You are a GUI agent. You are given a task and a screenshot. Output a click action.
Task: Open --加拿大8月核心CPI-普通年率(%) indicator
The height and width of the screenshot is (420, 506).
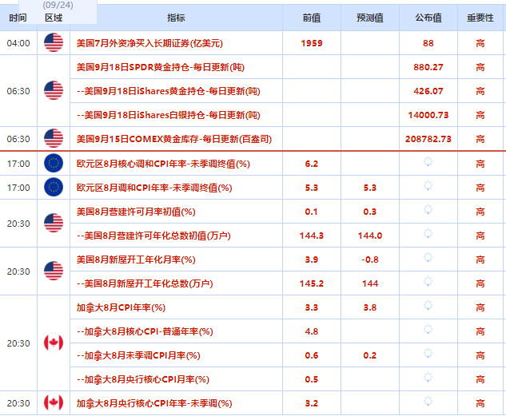point(145,331)
